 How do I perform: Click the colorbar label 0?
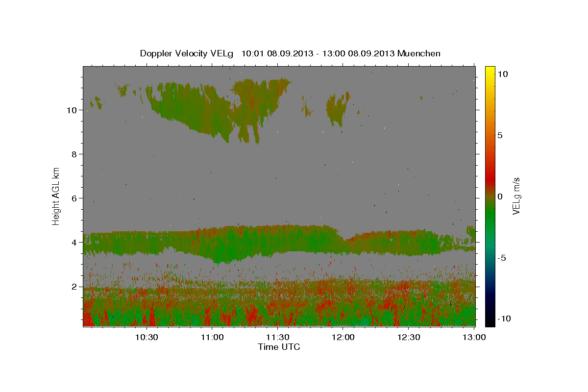(501, 196)
